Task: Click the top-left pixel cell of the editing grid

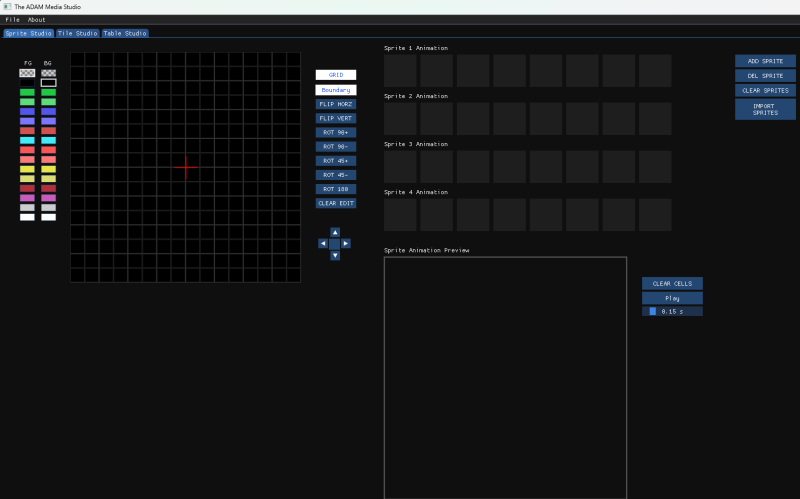Action: point(78,59)
